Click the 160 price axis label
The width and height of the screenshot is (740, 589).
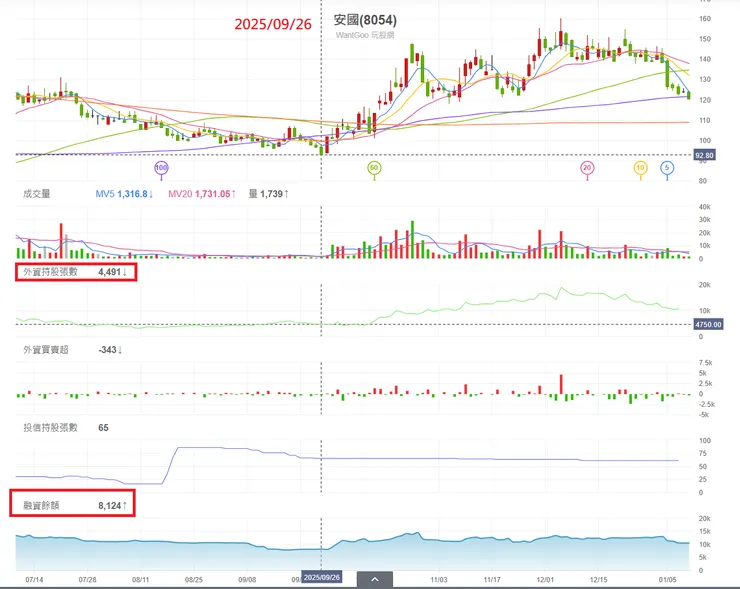705,19
